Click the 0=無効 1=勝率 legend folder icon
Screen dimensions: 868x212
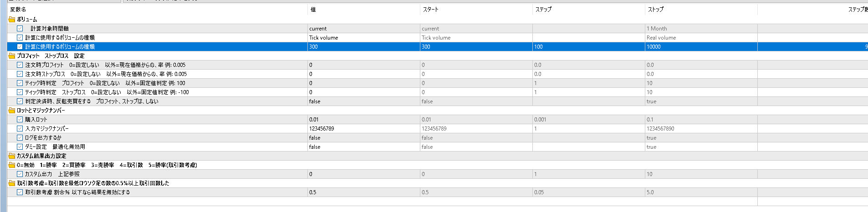point(12,165)
